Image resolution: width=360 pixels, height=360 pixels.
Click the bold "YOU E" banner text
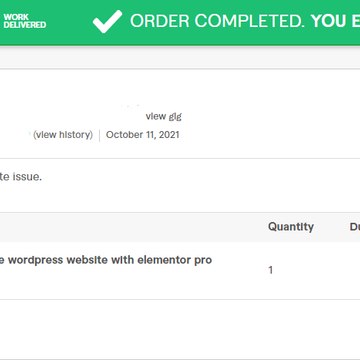(335, 21)
